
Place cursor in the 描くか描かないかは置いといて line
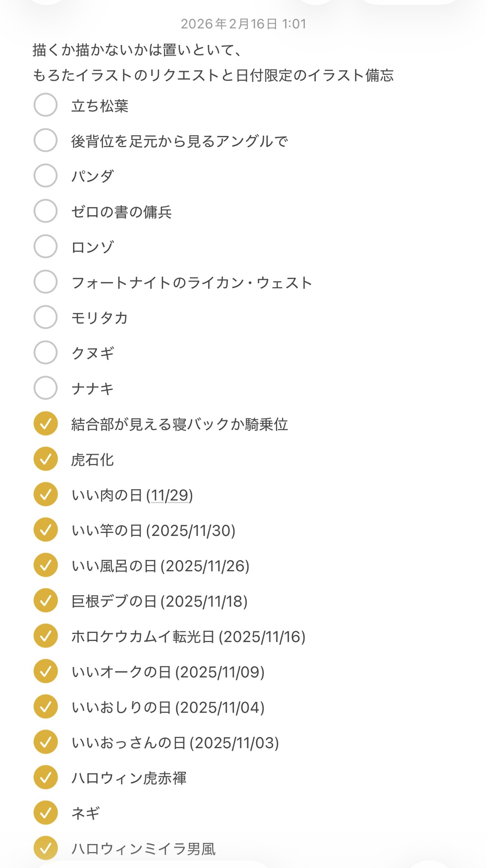click(x=137, y=50)
